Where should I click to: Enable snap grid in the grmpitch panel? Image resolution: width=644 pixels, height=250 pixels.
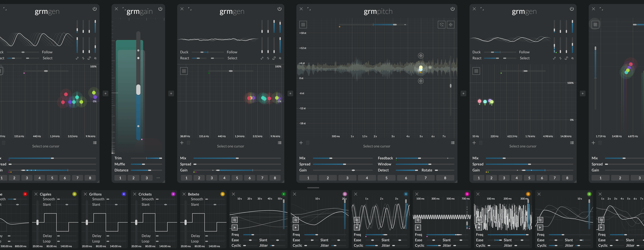coord(303,24)
